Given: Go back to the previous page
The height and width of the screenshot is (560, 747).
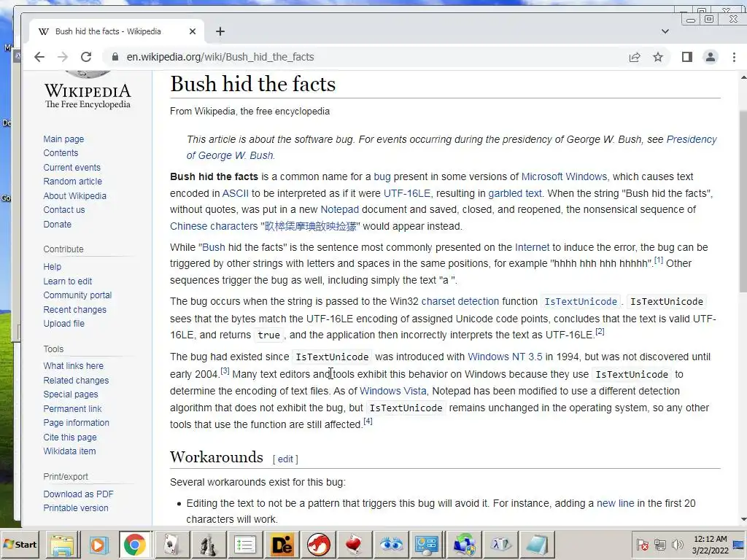Looking at the screenshot, I should pos(39,57).
